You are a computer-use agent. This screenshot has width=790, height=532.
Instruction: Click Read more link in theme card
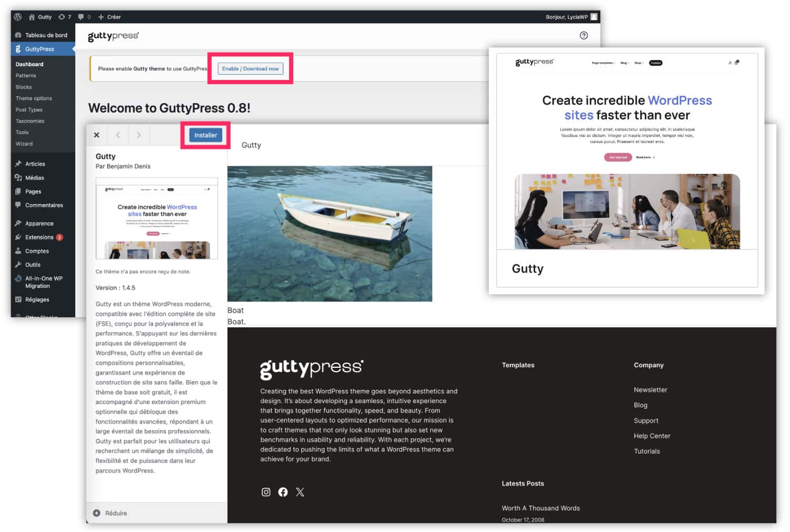(x=645, y=157)
